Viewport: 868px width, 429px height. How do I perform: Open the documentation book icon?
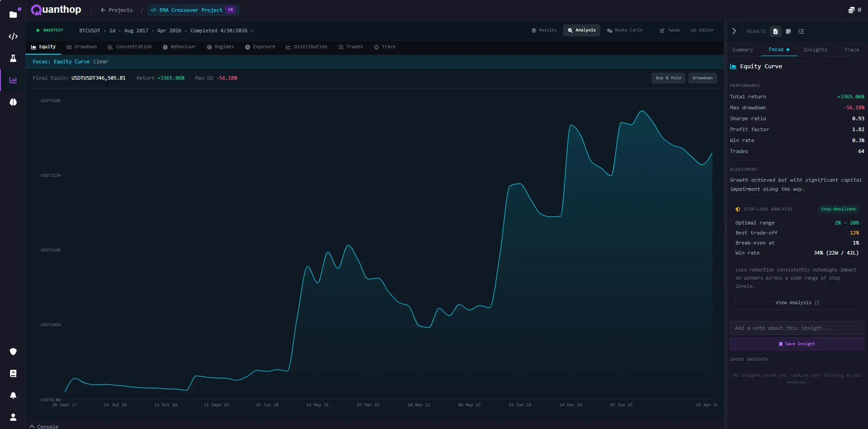click(13, 373)
